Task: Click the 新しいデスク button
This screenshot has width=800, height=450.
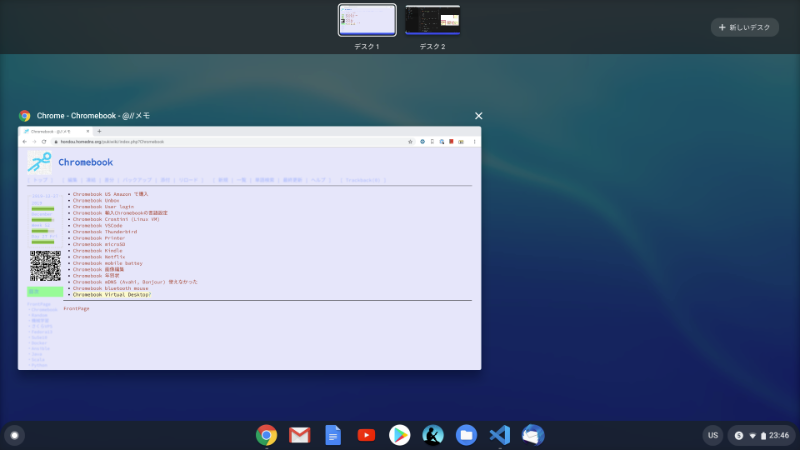Action: 744,27
